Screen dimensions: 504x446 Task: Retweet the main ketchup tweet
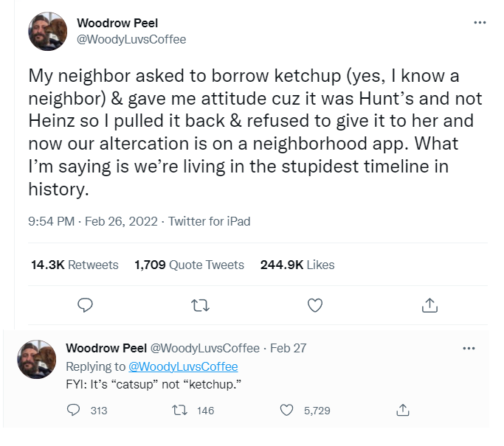[200, 304]
